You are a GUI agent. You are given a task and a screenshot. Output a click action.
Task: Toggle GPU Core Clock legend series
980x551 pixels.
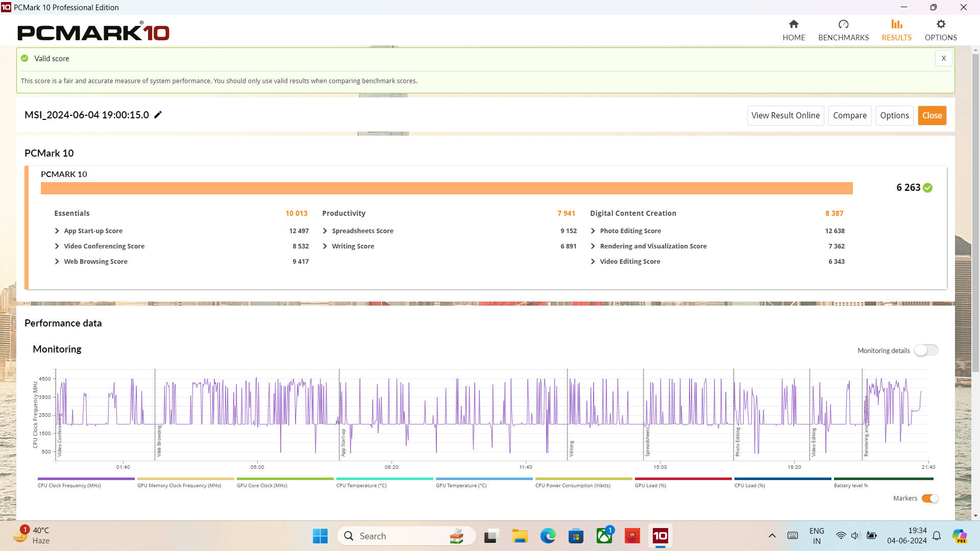tap(285, 483)
